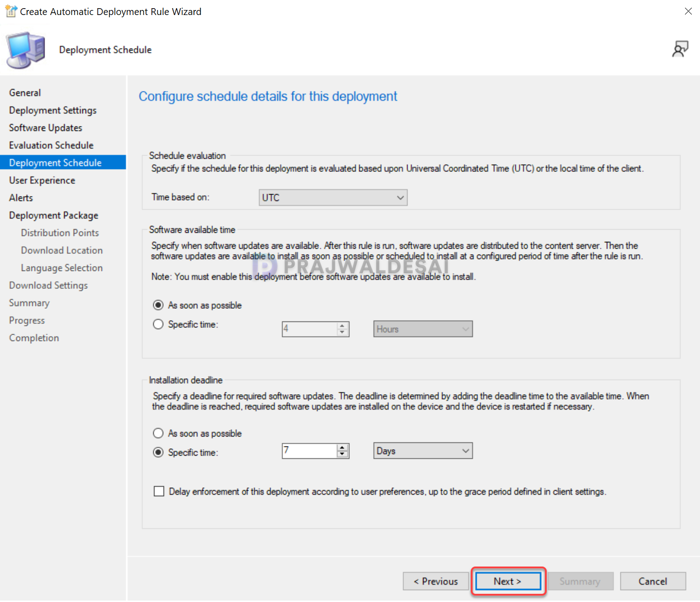
Task: Select Completion step in sidebar
Action: pos(34,338)
